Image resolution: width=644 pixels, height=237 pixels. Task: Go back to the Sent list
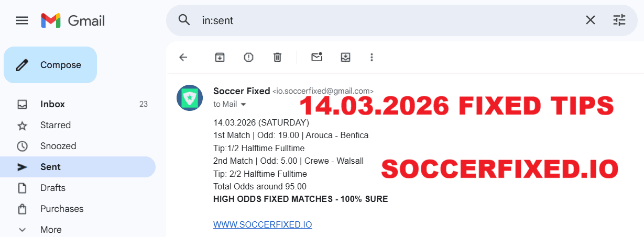click(183, 58)
